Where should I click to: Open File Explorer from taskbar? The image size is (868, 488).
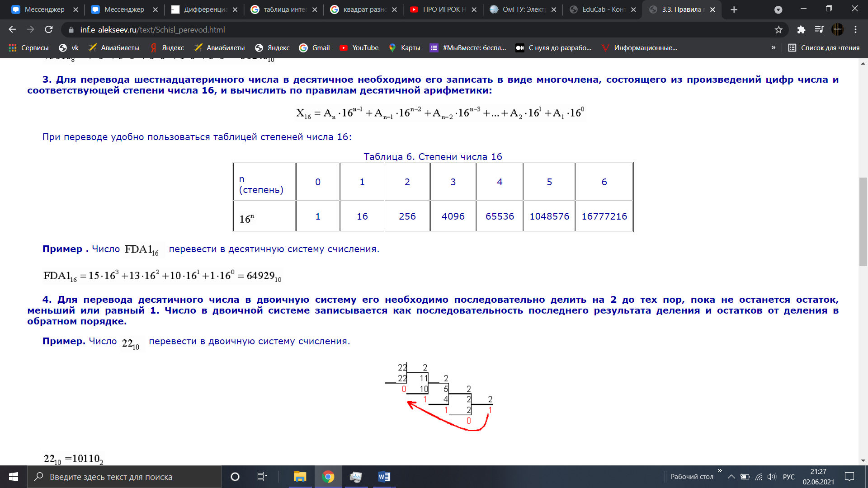(300, 477)
